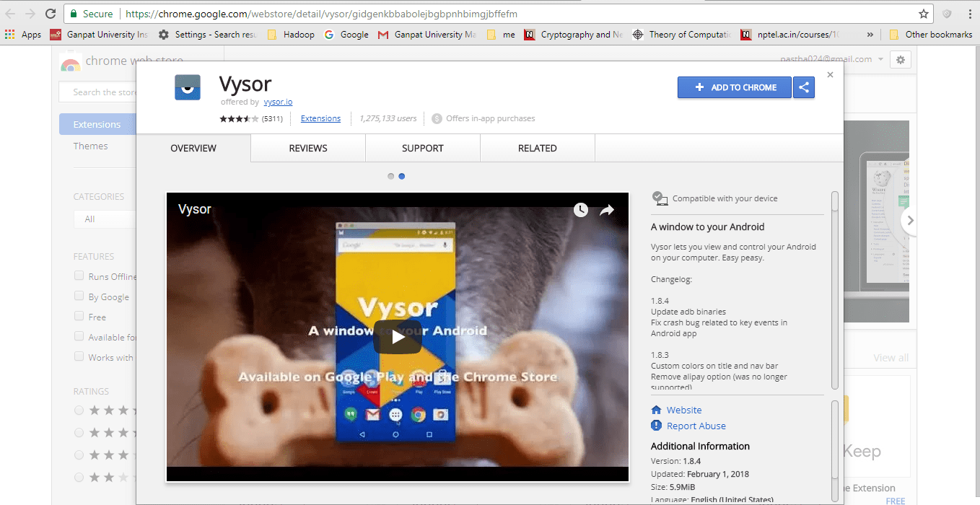Toggle the Works with checkbox
The width and height of the screenshot is (980, 505).
79,356
